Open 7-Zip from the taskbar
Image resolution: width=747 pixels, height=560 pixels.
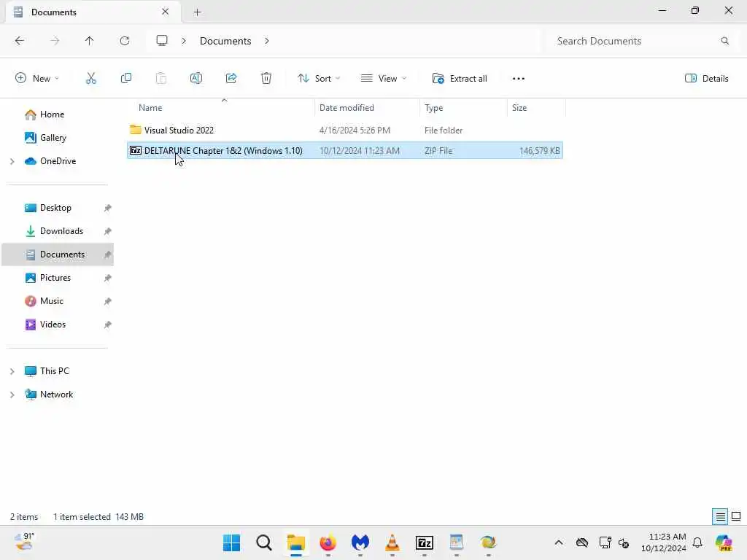[425, 542]
